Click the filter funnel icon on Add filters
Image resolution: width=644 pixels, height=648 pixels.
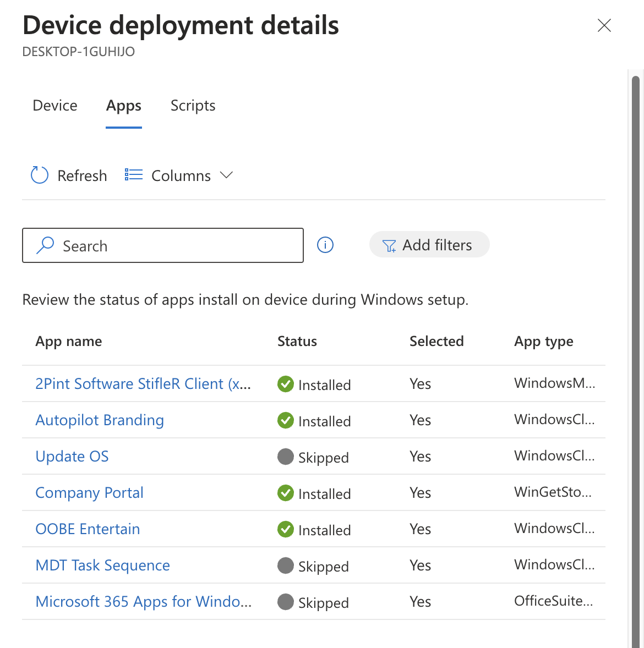click(x=389, y=245)
